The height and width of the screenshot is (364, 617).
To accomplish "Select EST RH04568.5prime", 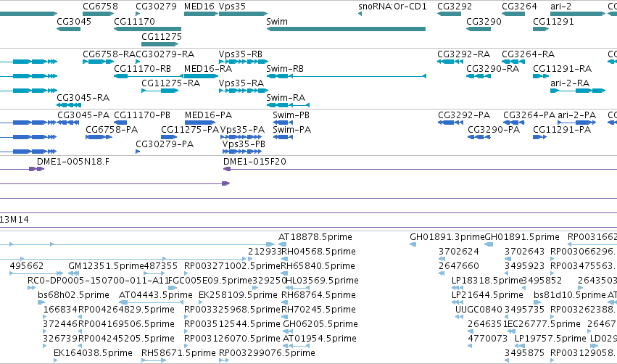I will pyautogui.click(x=285, y=259).
